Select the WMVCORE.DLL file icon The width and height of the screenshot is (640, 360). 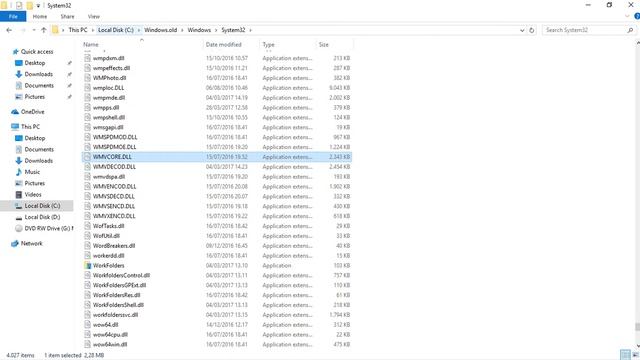point(87,157)
